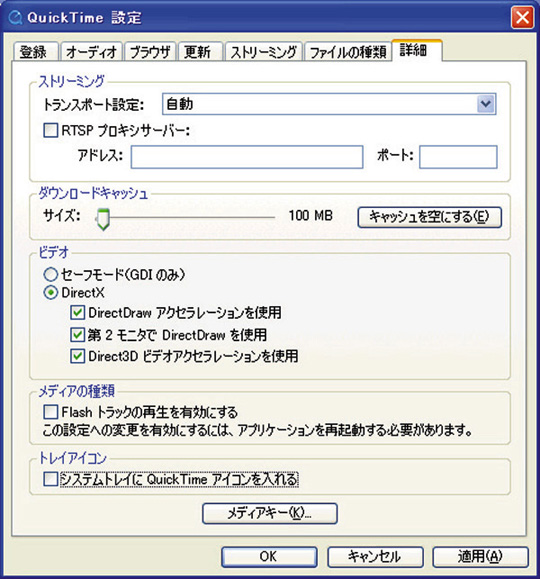The width and height of the screenshot is (540, 579).
Task: Close the QuickTime settings dialog
Action: pos(522,17)
